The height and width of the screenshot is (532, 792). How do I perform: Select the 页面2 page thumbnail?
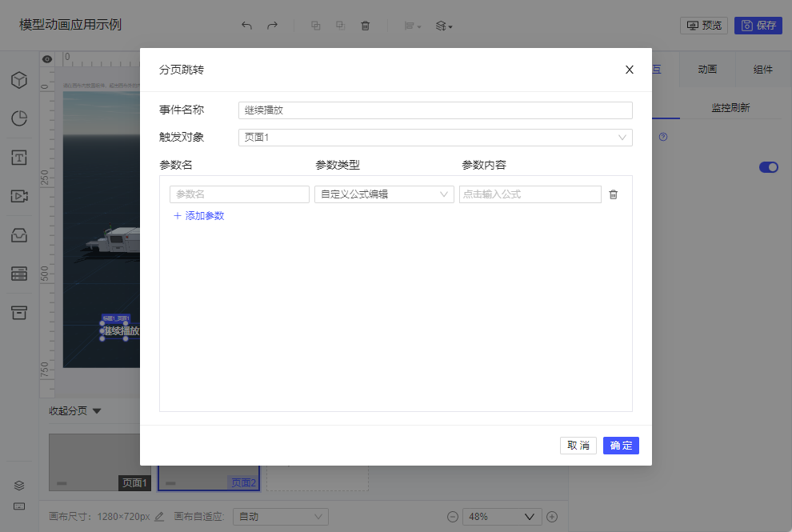pyautogui.click(x=209, y=478)
